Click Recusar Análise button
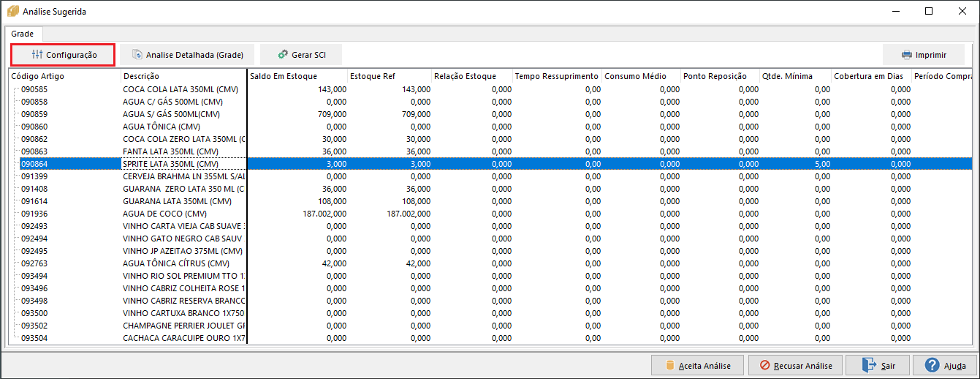The width and height of the screenshot is (980, 379). click(x=796, y=365)
